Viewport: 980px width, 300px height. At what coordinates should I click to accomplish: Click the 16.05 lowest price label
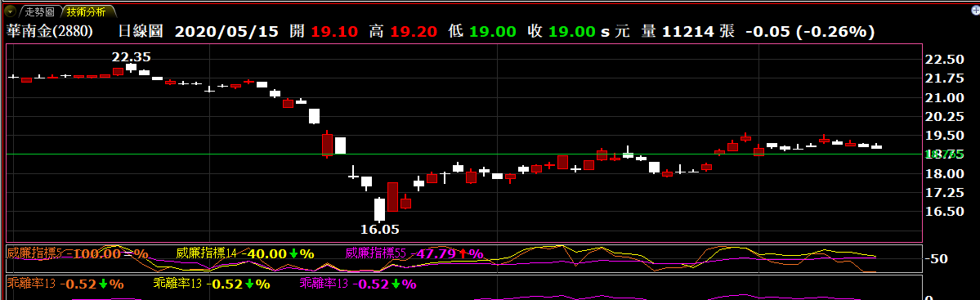pyautogui.click(x=379, y=229)
